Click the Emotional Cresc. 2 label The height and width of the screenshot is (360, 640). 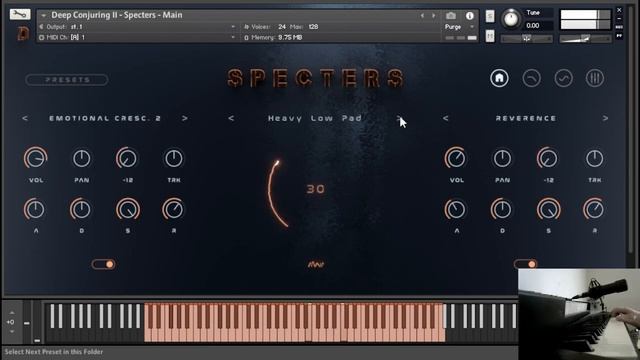105,118
